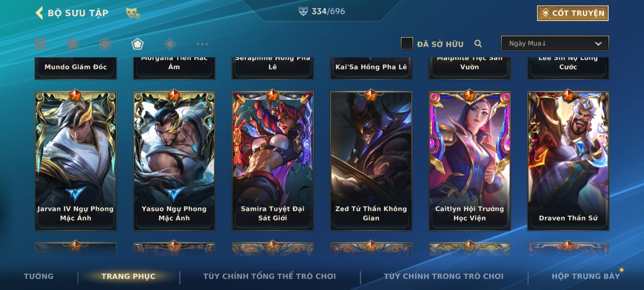644x290 pixels.
Task: Switch to the Tướng tab
Action: (x=39, y=276)
